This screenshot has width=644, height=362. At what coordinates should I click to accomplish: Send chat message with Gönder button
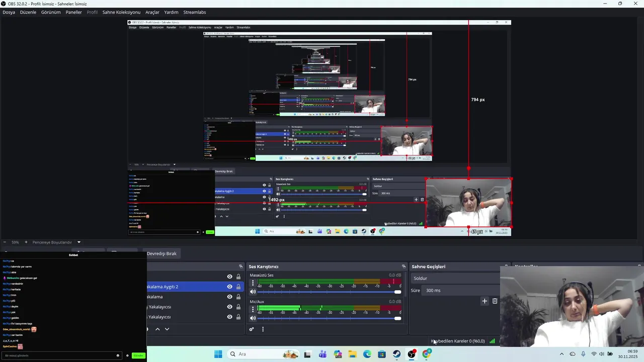click(x=138, y=355)
